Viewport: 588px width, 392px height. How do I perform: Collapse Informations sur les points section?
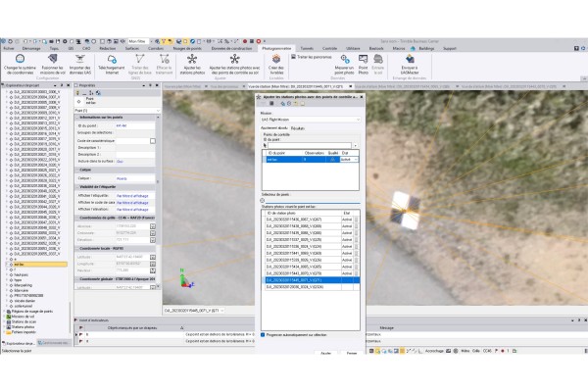pyautogui.click(x=77, y=118)
